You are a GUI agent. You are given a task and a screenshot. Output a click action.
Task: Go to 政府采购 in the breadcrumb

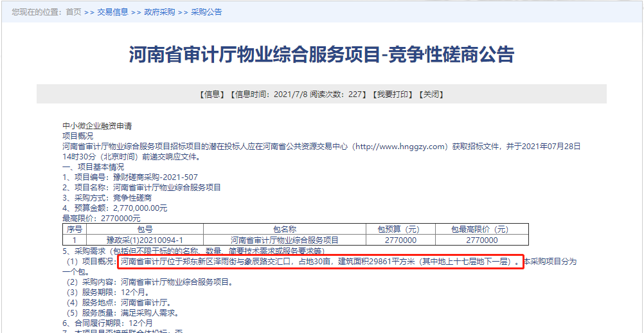tap(159, 12)
